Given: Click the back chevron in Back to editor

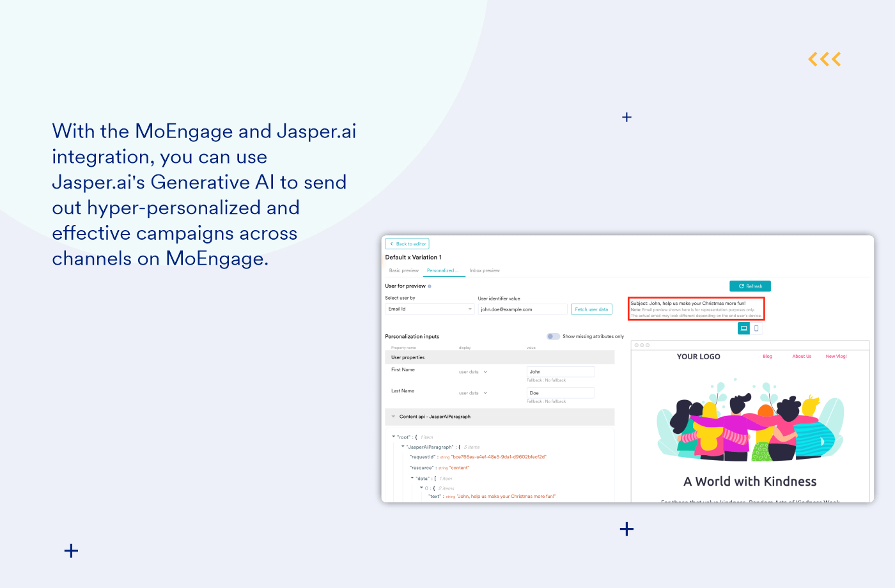Looking at the screenshot, I should click(391, 244).
